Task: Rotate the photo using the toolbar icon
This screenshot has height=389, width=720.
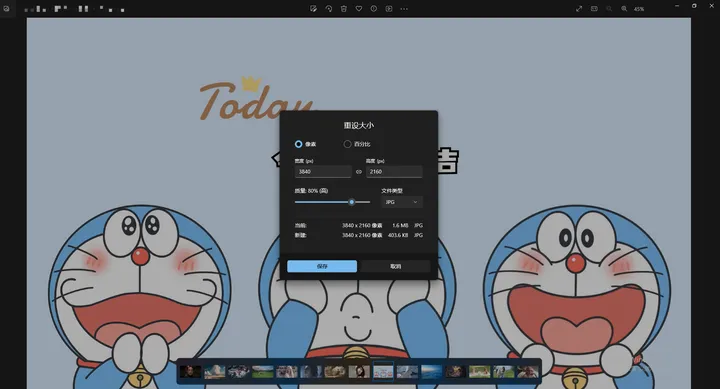Action: 328,9
